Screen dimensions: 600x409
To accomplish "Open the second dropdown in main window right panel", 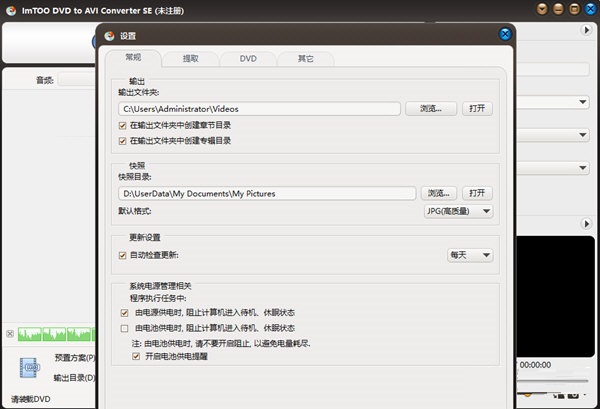I will (x=553, y=135).
